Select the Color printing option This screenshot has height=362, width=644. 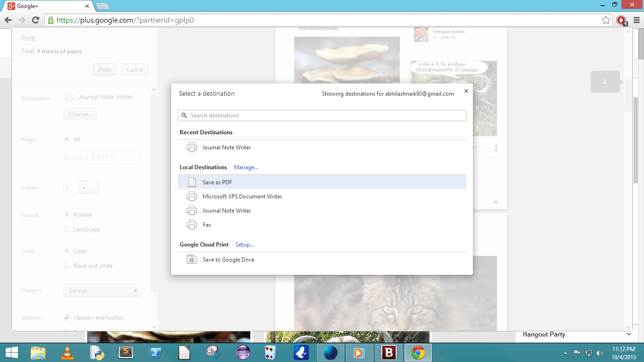(x=67, y=251)
